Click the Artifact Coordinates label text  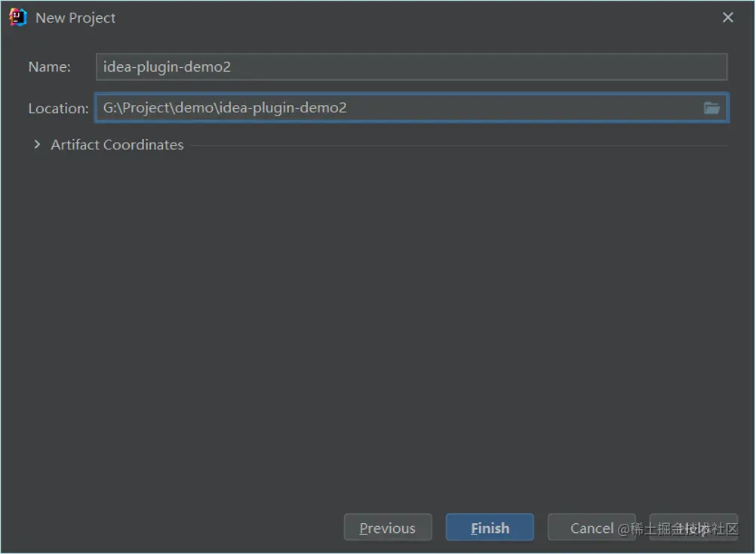coord(117,145)
